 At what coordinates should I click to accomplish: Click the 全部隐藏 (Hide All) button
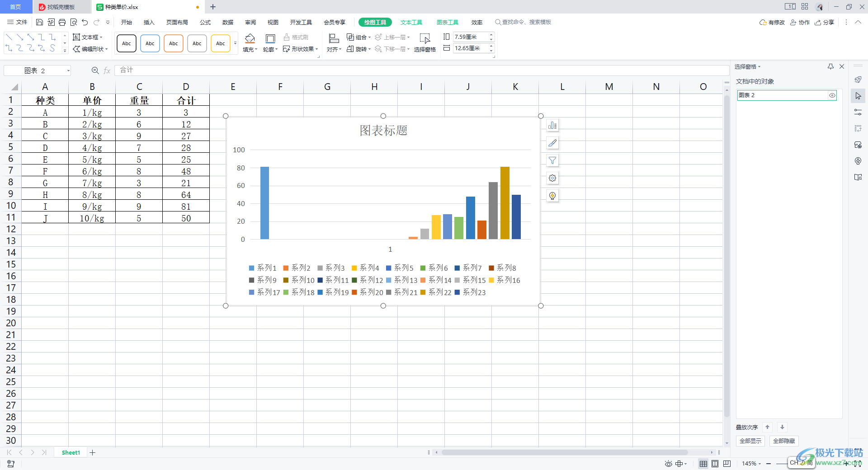pyautogui.click(x=784, y=441)
